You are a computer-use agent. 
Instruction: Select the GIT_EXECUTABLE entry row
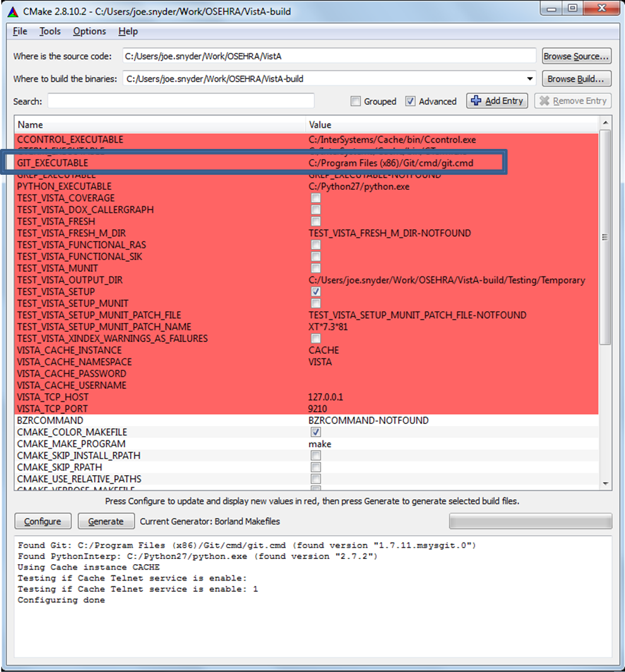158,163
